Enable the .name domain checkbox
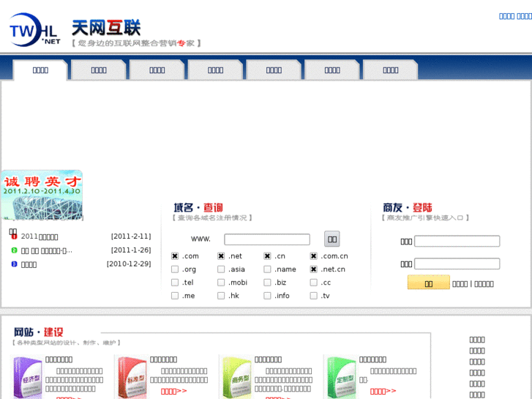 [267, 269]
